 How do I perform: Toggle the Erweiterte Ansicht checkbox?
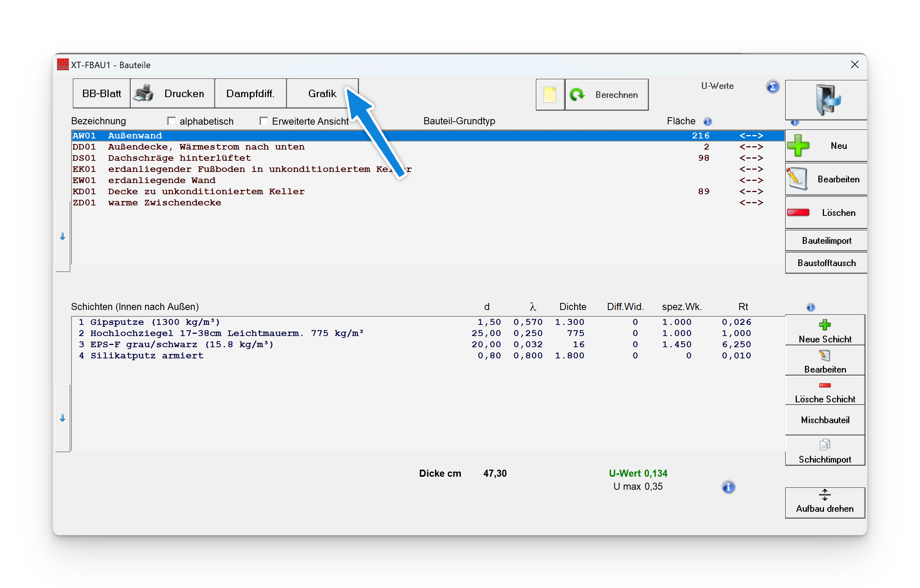tap(263, 121)
